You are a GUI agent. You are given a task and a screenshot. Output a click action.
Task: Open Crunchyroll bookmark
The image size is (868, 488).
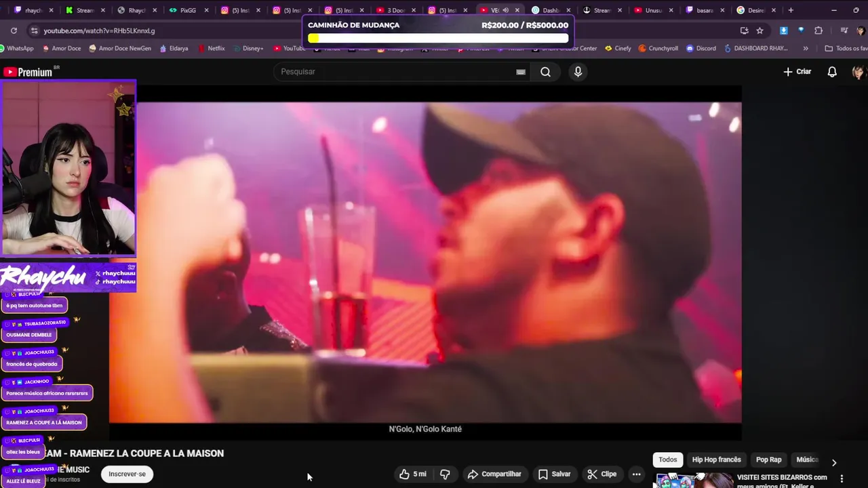658,49
